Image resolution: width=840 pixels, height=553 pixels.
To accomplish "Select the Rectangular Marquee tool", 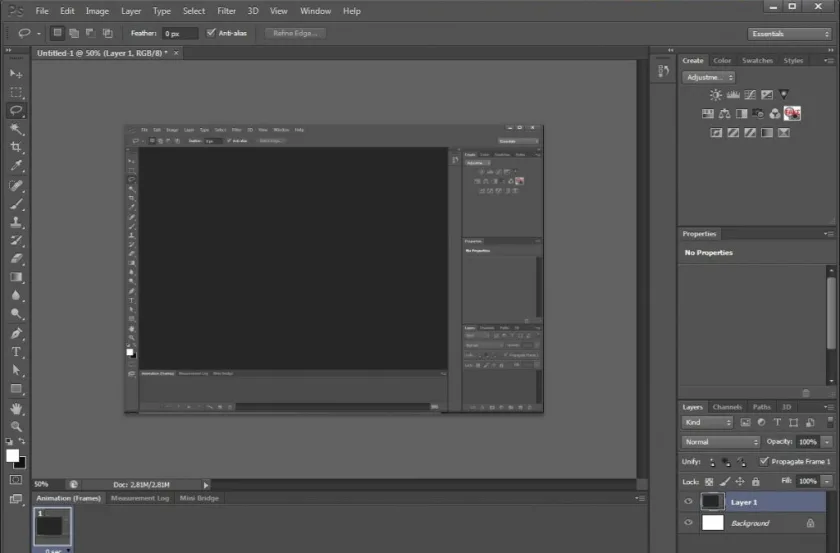I will (x=16, y=92).
